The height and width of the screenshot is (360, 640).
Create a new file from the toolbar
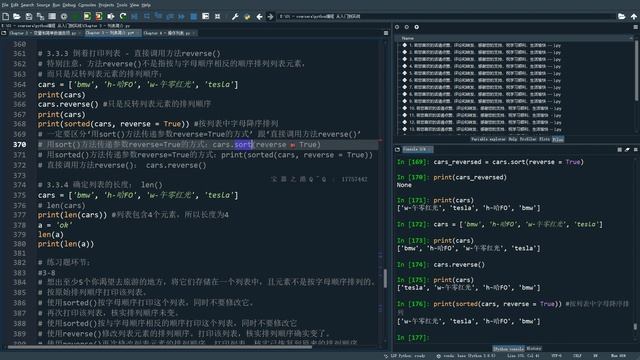(x=6, y=16)
